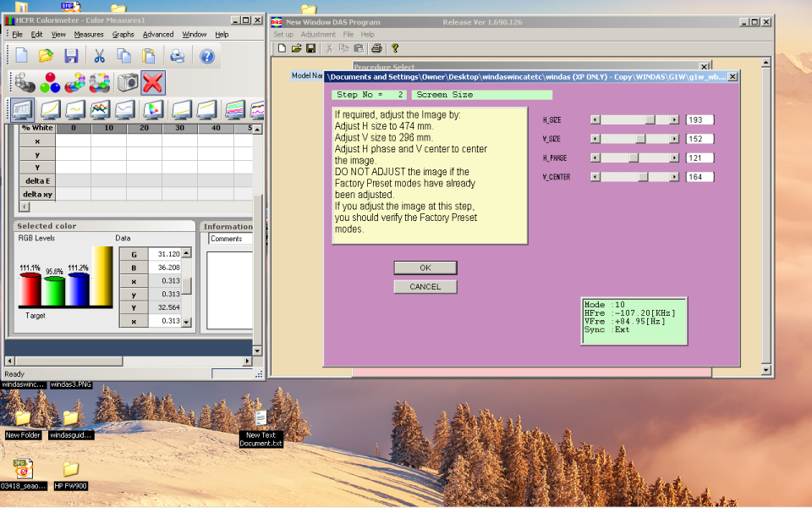This screenshot has width=812, height=508.
Task: Open the File menu in HCFR
Action: pyautogui.click(x=17, y=34)
